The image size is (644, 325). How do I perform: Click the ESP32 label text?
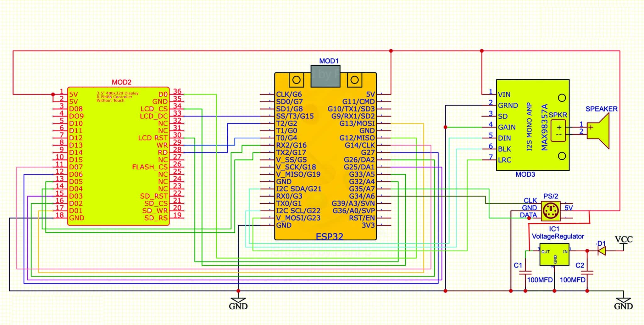(x=329, y=236)
